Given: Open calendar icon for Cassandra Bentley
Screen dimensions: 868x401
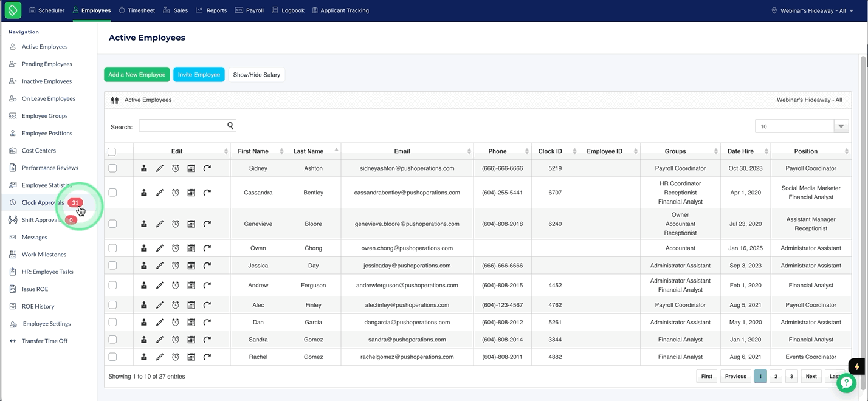Looking at the screenshot, I should (191, 193).
